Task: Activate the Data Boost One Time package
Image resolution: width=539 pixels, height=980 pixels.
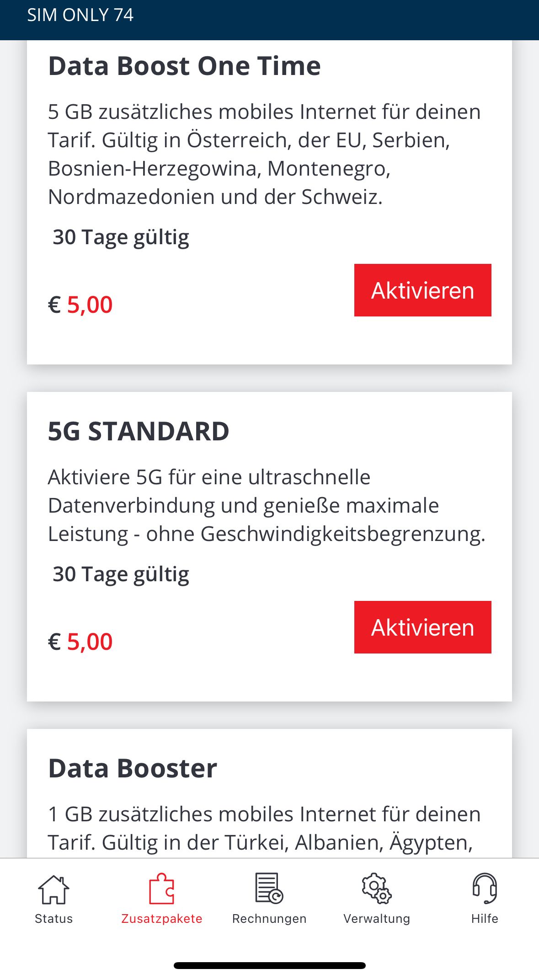Action: click(422, 290)
